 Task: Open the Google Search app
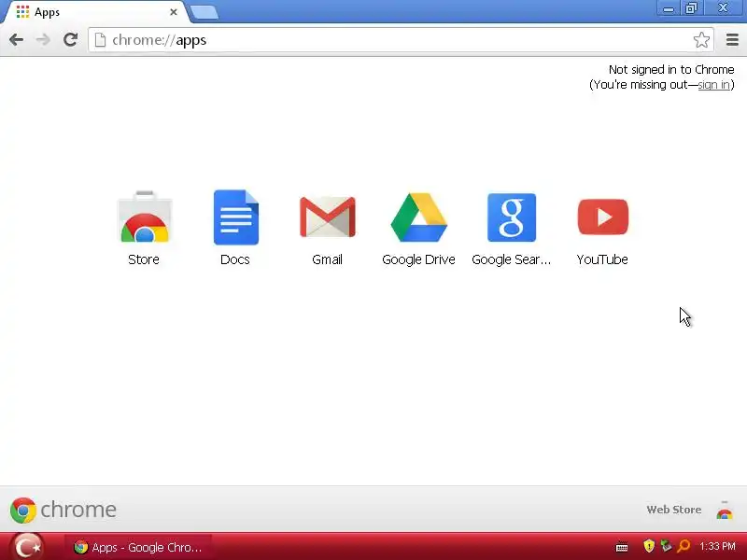(511, 228)
